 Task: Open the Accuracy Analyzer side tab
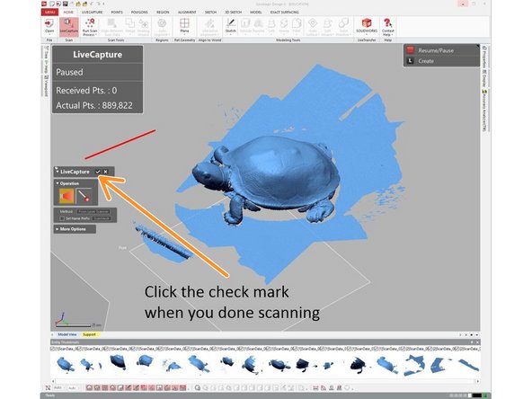coord(484,111)
